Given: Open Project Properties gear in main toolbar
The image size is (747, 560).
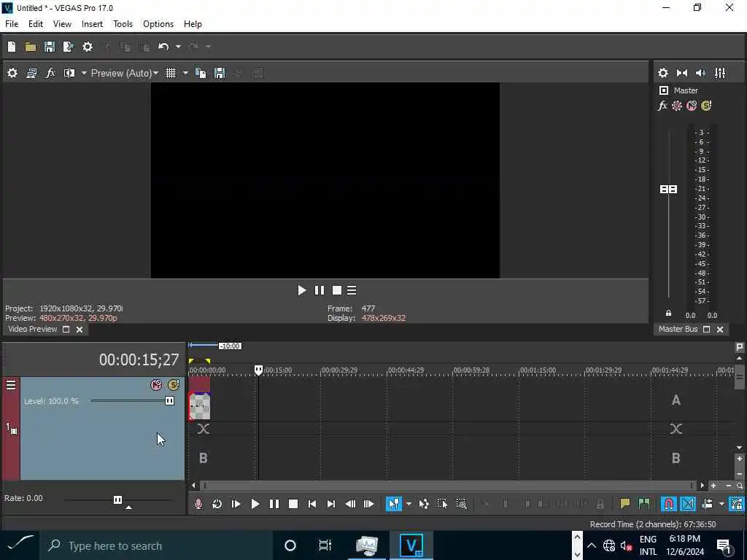Looking at the screenshot, I should coord(88,47).
